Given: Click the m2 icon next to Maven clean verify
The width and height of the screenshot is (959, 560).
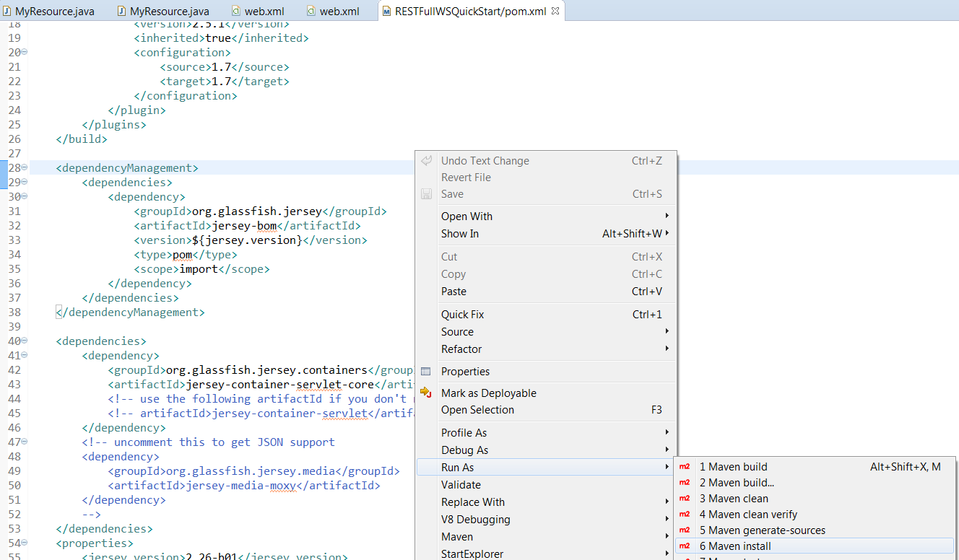Looking at the screenshot, I should pos(685,515).
